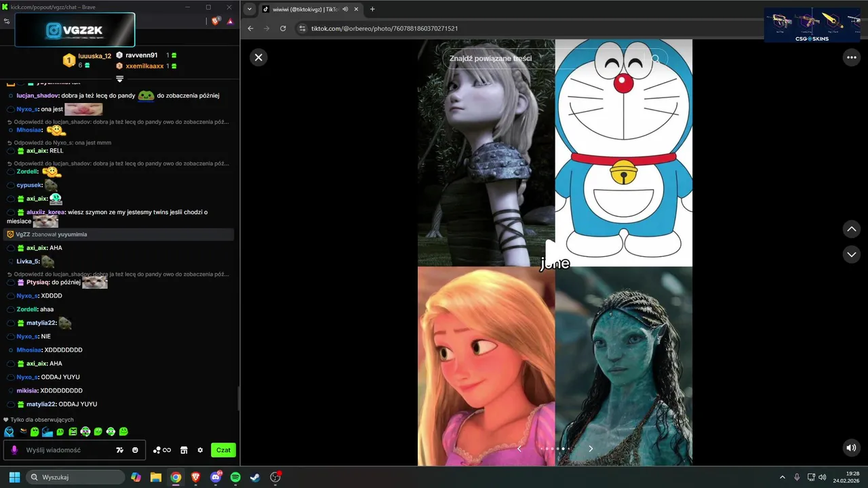The image size is (868, 488).
Task: Reload the TikTok page
Action: (x=283, y=28)
